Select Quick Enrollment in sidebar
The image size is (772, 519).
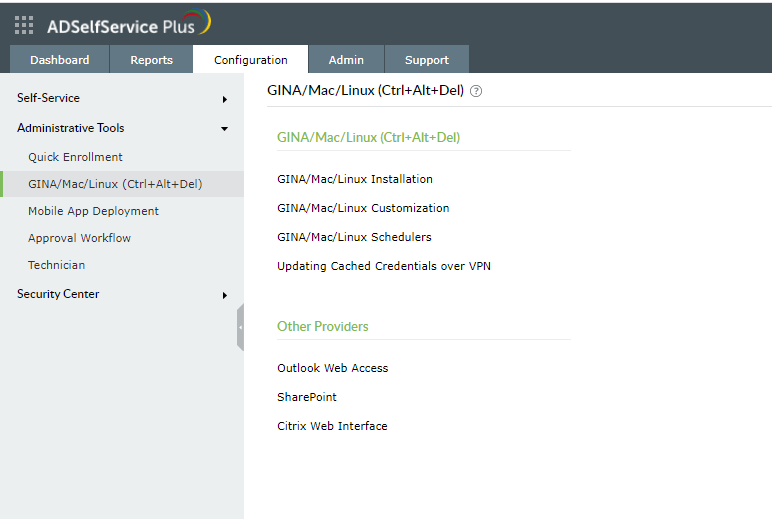click(75, 157)
